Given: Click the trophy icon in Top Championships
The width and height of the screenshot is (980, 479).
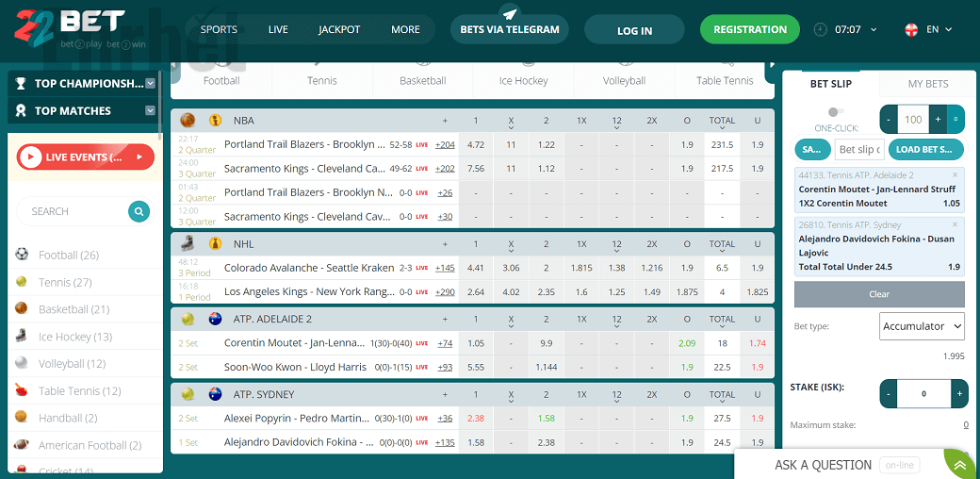Looking at the screenshot, I should point(21,83).
